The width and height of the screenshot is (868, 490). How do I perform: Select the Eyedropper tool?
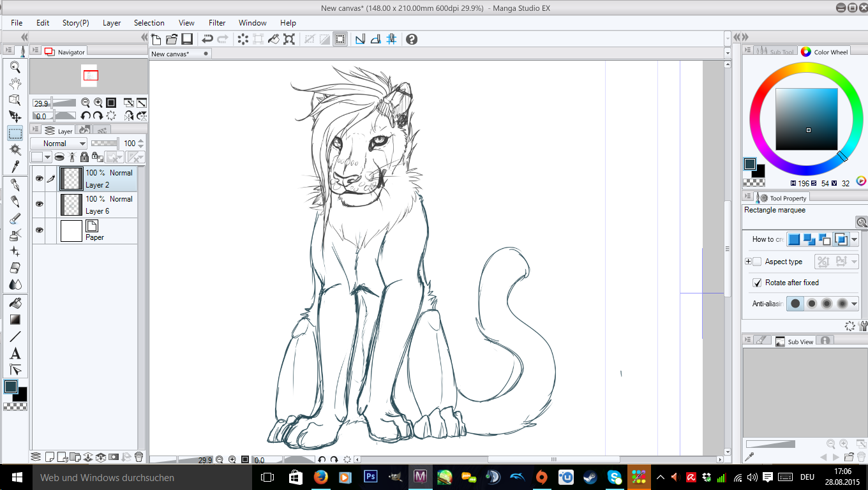[15, 167]
